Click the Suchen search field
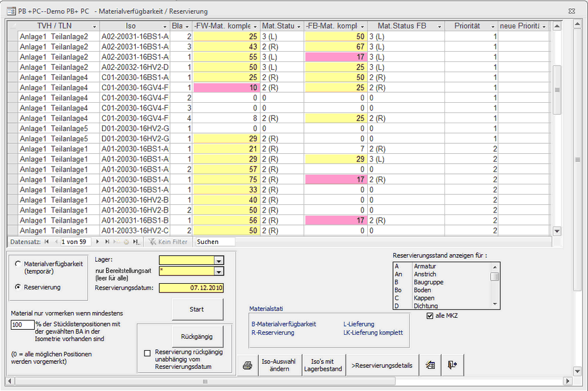 [x=215, y=242]
